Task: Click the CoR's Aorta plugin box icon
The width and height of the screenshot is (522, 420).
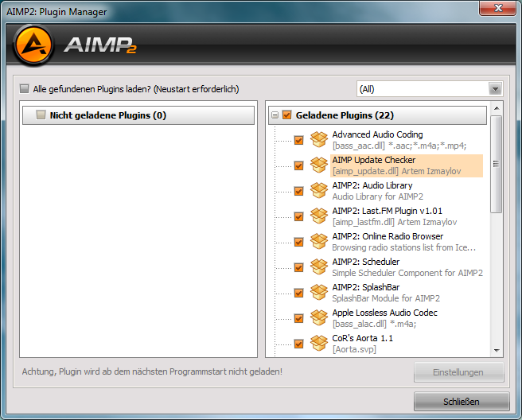Action: tap(319, 344)
